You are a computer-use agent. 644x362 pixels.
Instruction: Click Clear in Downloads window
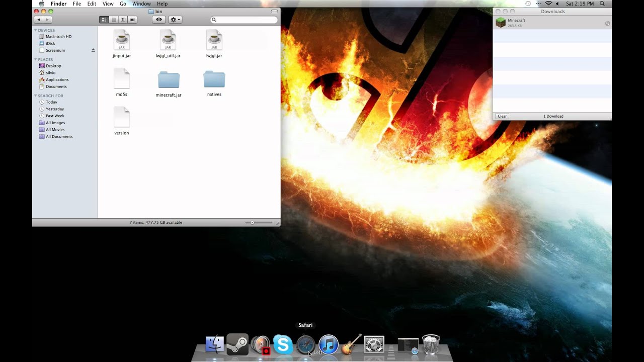point(502,116)
